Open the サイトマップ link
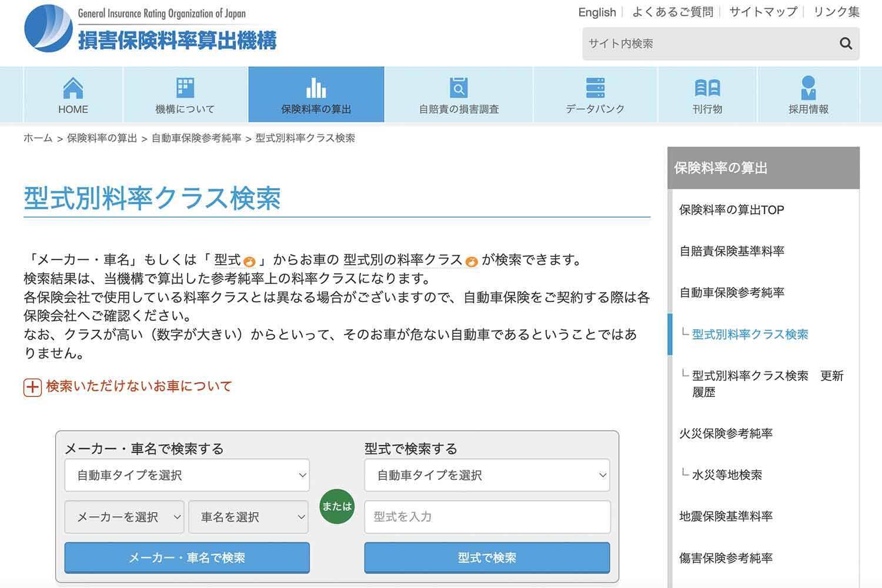 pyautogui.click(x=763, y=12)
